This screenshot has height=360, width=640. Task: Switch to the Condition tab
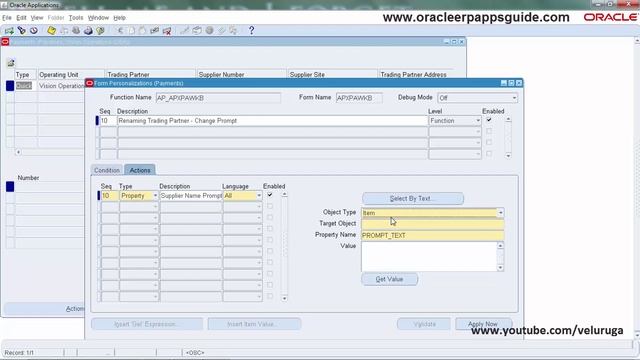[107, 170]
